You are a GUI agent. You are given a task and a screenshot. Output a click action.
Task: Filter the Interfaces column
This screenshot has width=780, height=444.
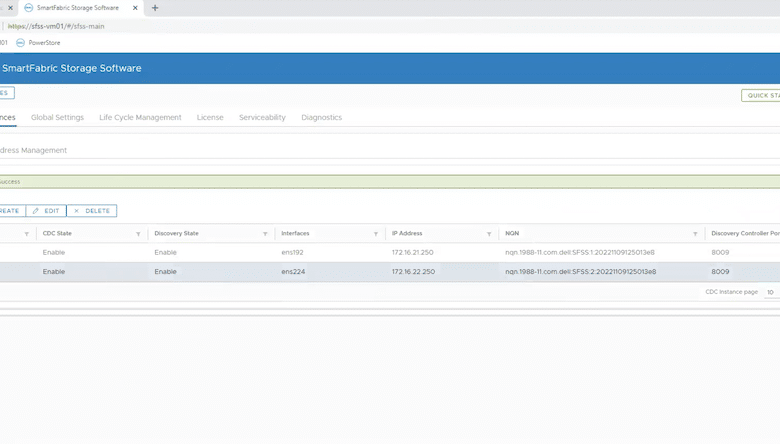[376, 234]
